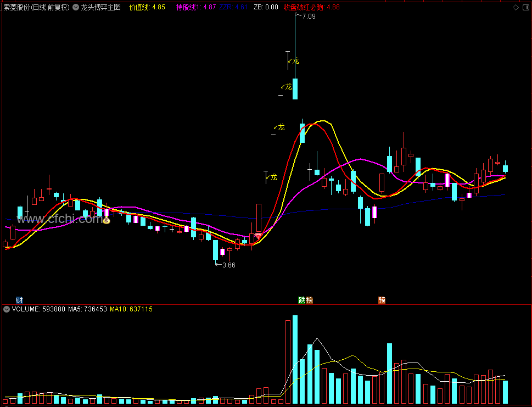Click the tallest cyan volume bar

point(295,359)
